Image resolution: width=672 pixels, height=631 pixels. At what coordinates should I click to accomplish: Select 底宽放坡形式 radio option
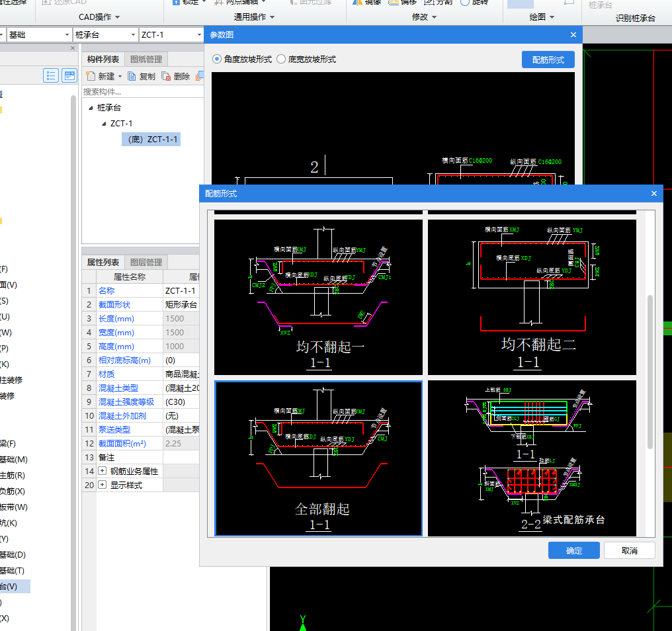281,59
